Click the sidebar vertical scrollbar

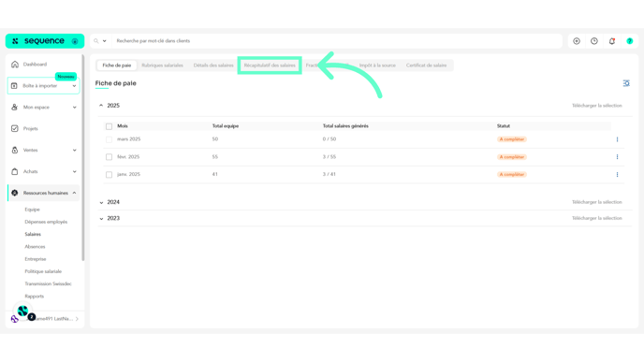[x=83, y=158]
